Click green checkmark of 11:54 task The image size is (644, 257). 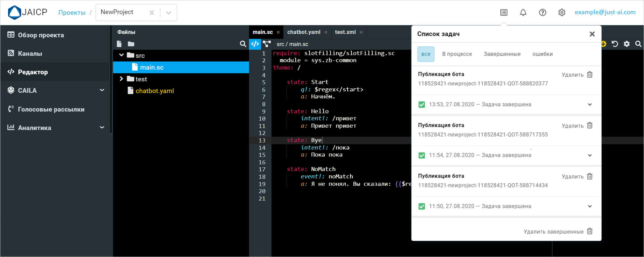(x=422, y=155)
